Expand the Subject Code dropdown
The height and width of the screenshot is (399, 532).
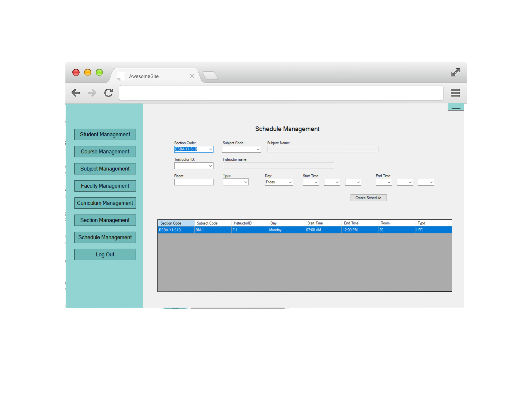[258, 149]
